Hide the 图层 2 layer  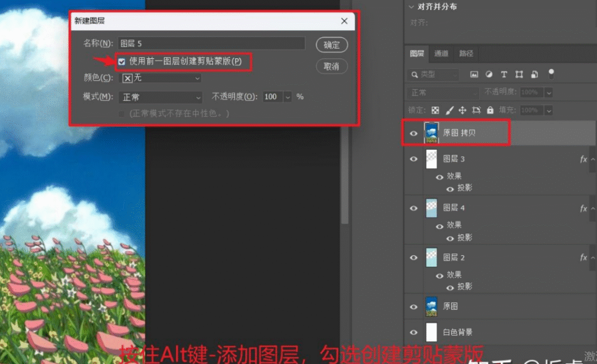click(413, 257)
